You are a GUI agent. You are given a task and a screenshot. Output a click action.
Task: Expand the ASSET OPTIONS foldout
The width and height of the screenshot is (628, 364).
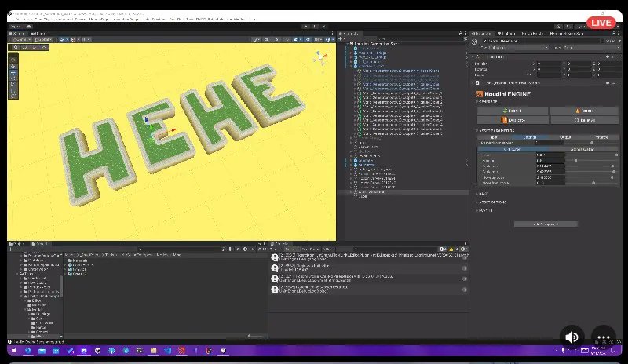tap(491, 202)
